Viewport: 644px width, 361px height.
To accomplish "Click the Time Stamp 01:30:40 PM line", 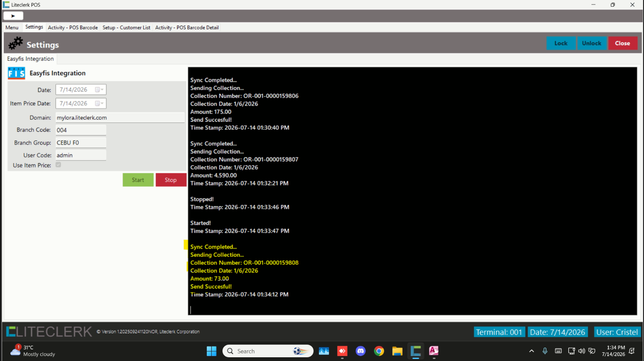I will point(240,128).
